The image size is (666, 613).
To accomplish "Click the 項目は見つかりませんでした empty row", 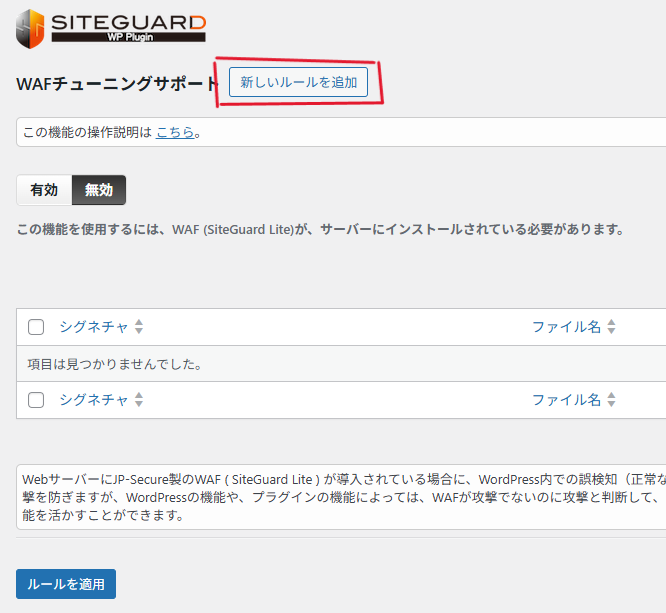I will (x=115, y=364).
